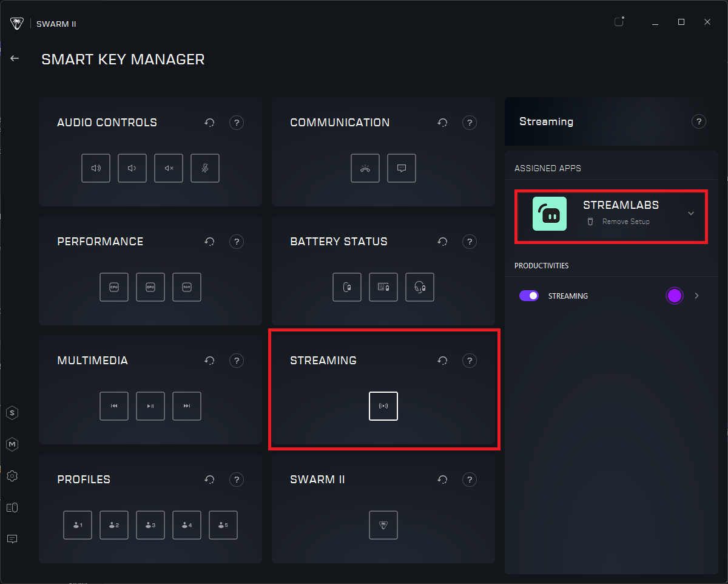Image resolution: width=728 pixels, height=584 pixels.
Task: Click the volume down smart key icon
Action: [x=132, y=168]
